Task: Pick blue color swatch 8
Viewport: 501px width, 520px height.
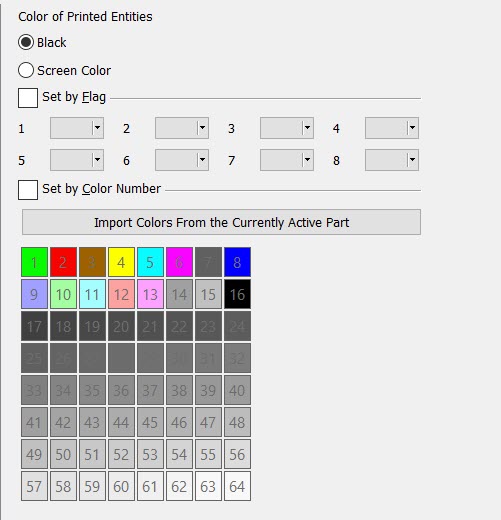Action: [x=237, y=262]
